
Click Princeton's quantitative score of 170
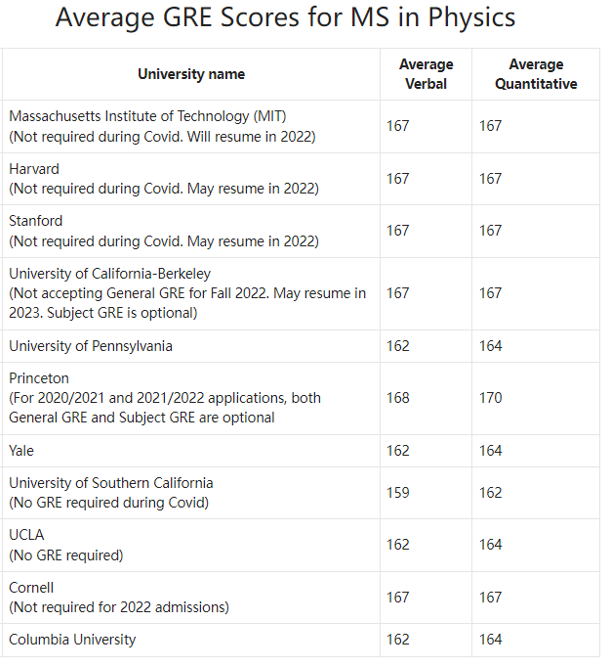[x=491, y=398]
